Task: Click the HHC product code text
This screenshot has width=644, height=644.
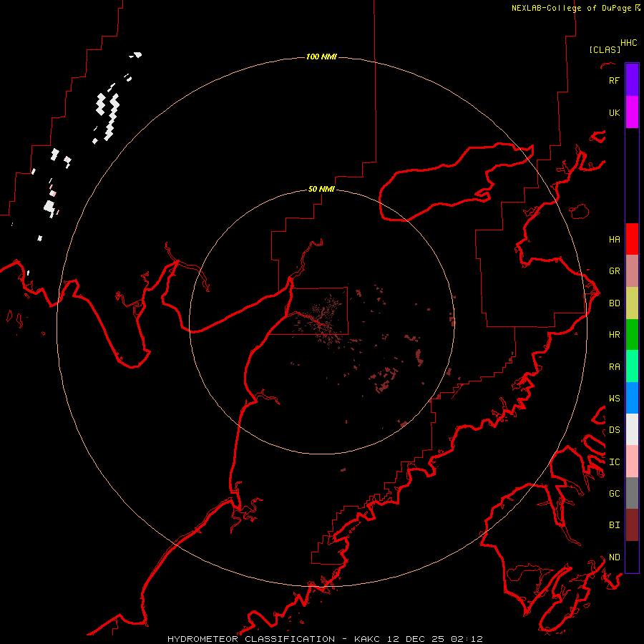Action: point(628,43)
